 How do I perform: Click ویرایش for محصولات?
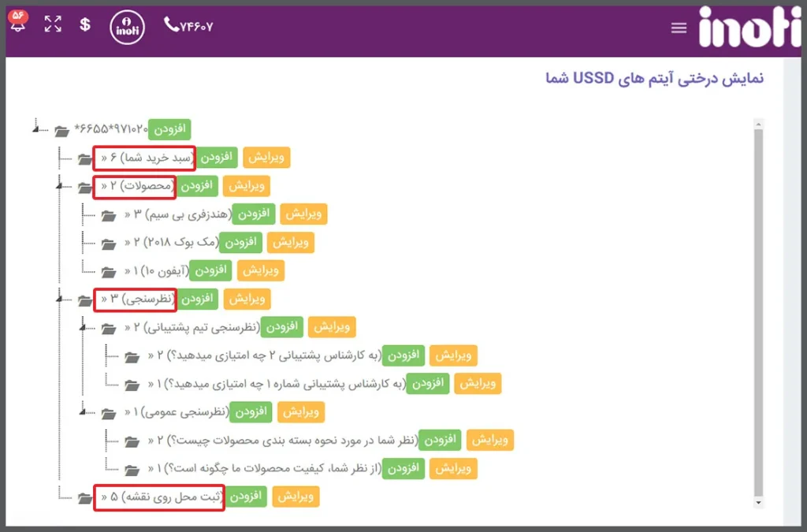(247, 186)
